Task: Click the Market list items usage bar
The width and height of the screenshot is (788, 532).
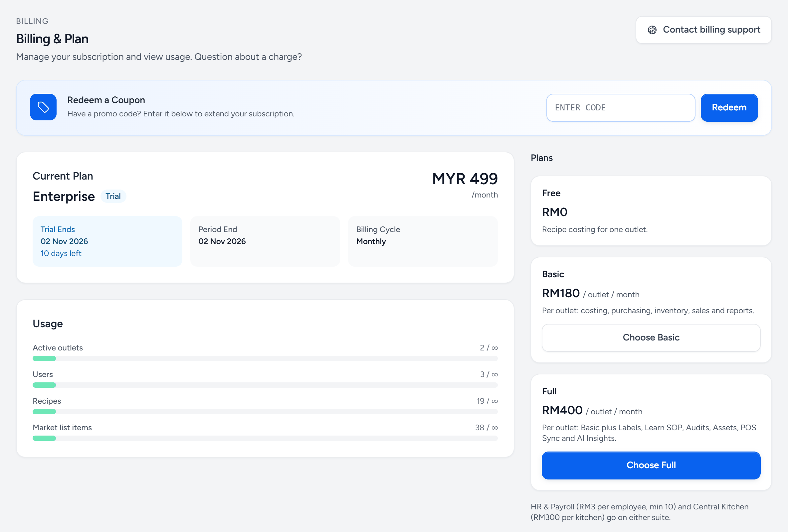Action: pyautogui.click(x=265, y=438)
